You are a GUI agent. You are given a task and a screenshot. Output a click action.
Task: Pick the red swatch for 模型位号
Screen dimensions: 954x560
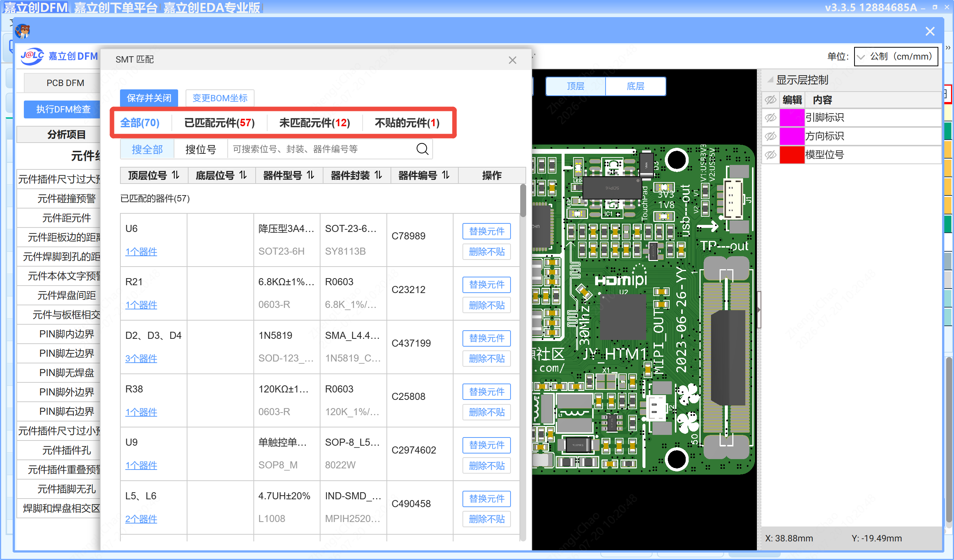792,155
